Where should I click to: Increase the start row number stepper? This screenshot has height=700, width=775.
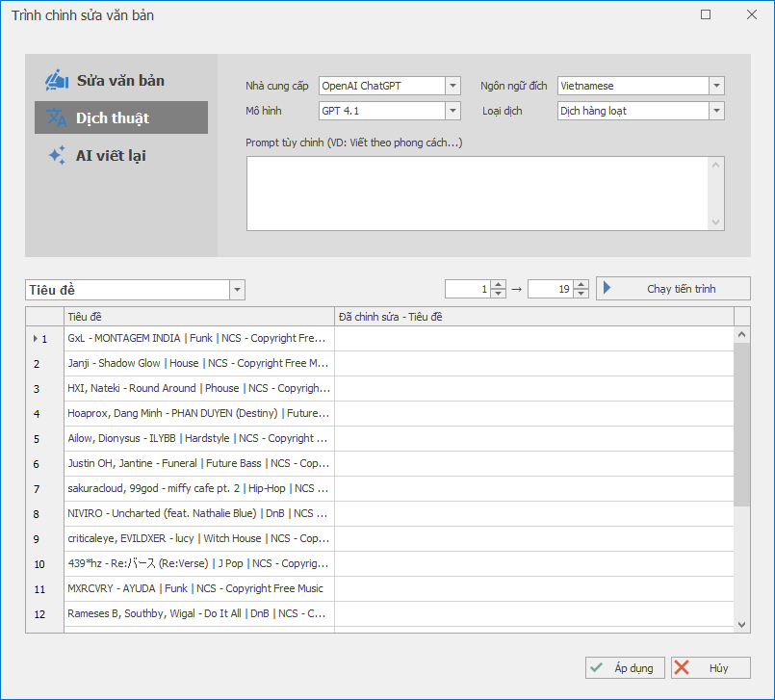[498, 285]
